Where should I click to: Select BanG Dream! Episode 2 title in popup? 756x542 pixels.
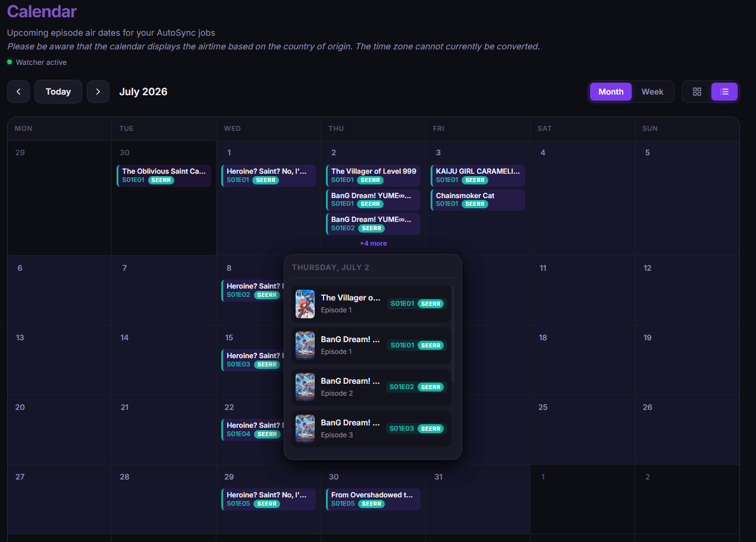pyautogui.click(x=350, y=381)
